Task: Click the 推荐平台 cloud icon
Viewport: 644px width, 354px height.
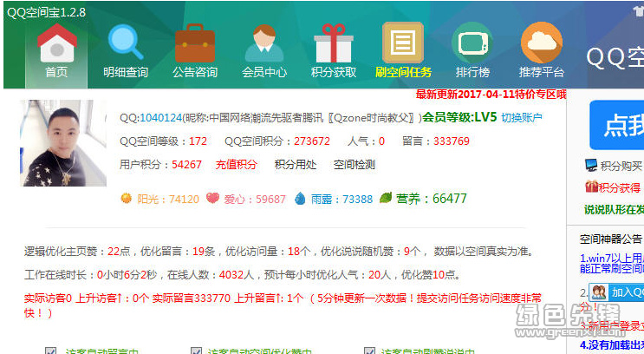Action: coord(542,43)
